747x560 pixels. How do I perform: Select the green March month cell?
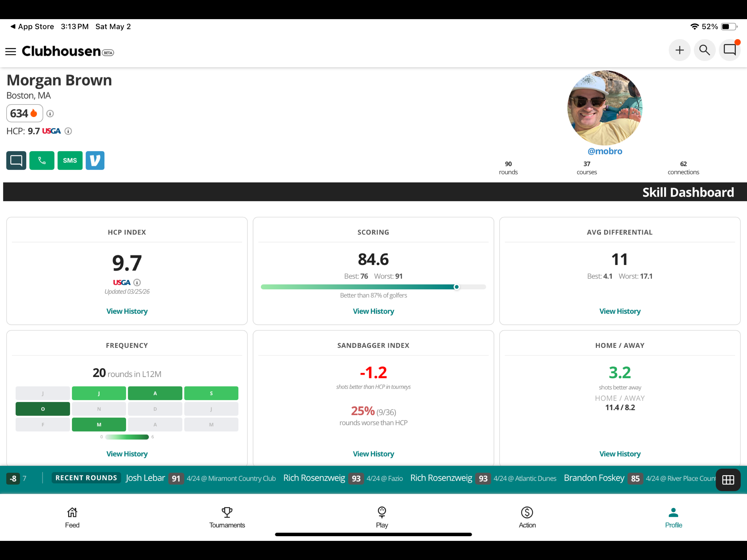[99, 425]
